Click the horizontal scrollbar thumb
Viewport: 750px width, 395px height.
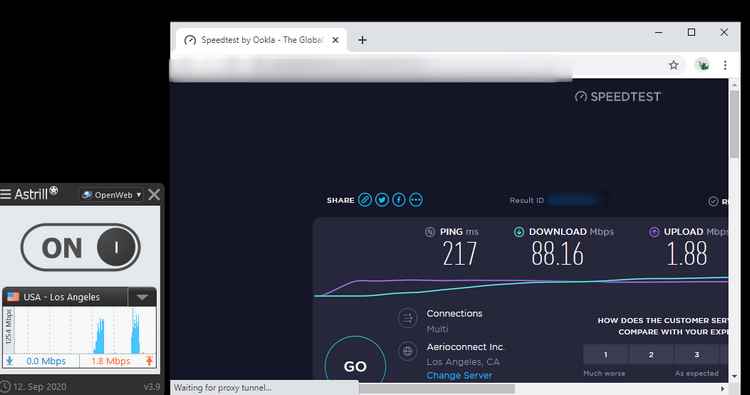pyautogui.click(x=437, y=389)
